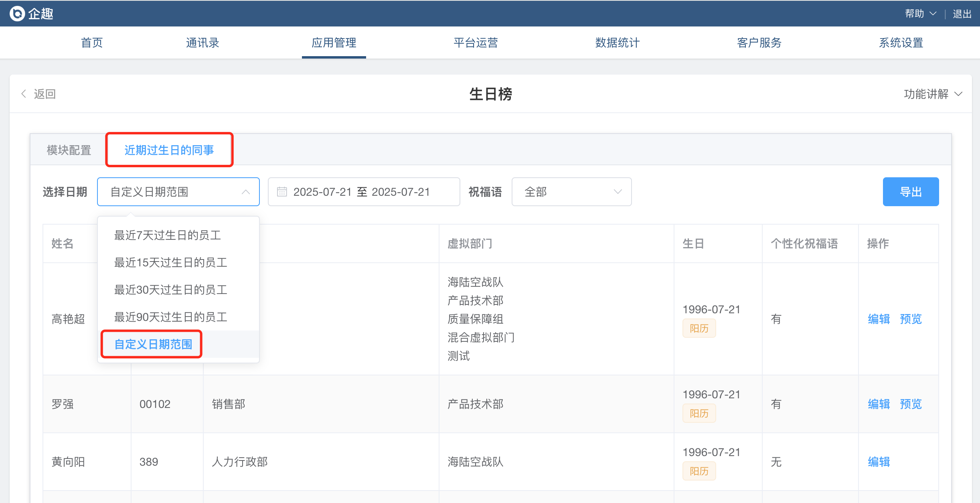Open the 祝福语 全部 dropdown
This screenshot has height=503, width=980.
pos(571,192)
